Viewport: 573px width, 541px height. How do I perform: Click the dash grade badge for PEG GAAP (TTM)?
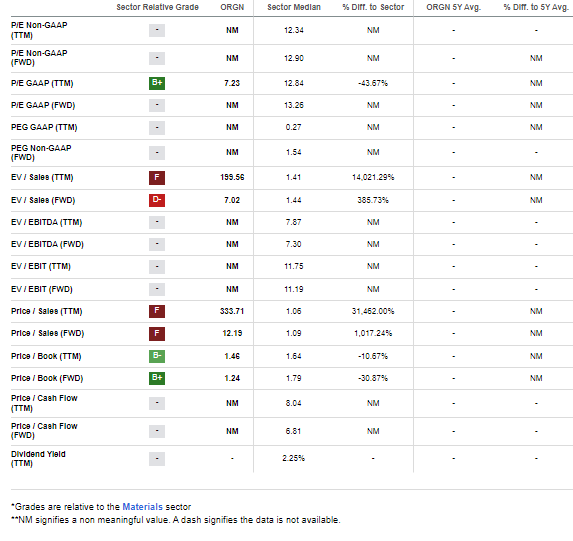pyautogui.click(x=157, y=128)
